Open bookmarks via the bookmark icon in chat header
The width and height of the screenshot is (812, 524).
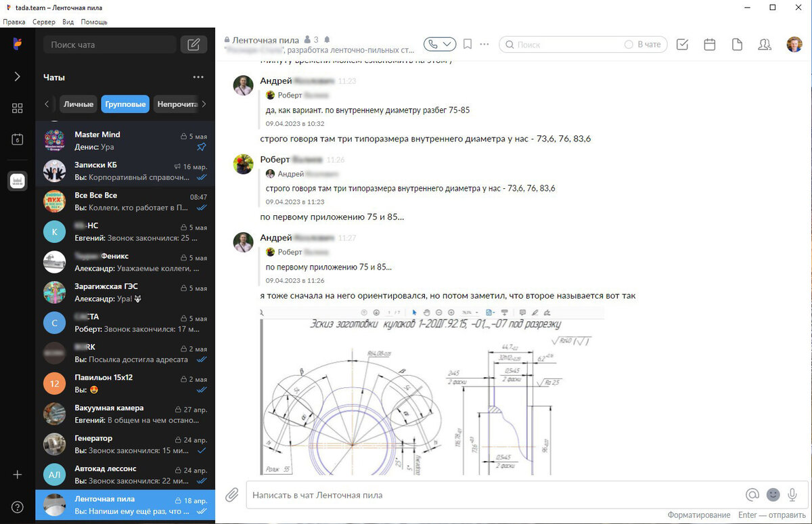pos(467,43)
